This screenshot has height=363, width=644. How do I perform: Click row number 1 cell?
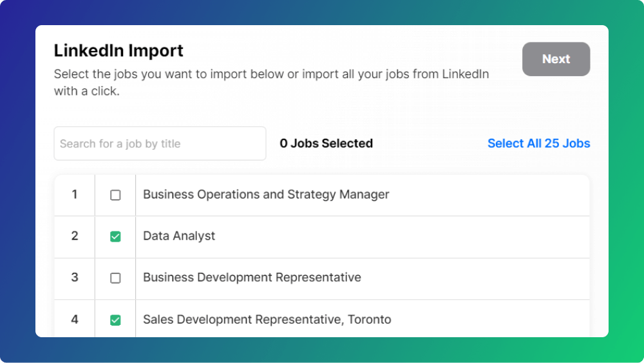click(74, 195)
